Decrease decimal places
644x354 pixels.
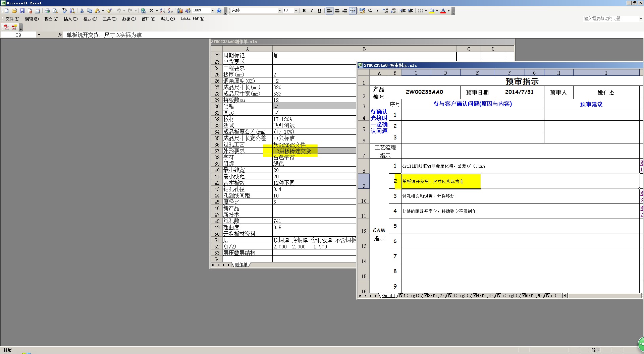click(x=393, y=11)
